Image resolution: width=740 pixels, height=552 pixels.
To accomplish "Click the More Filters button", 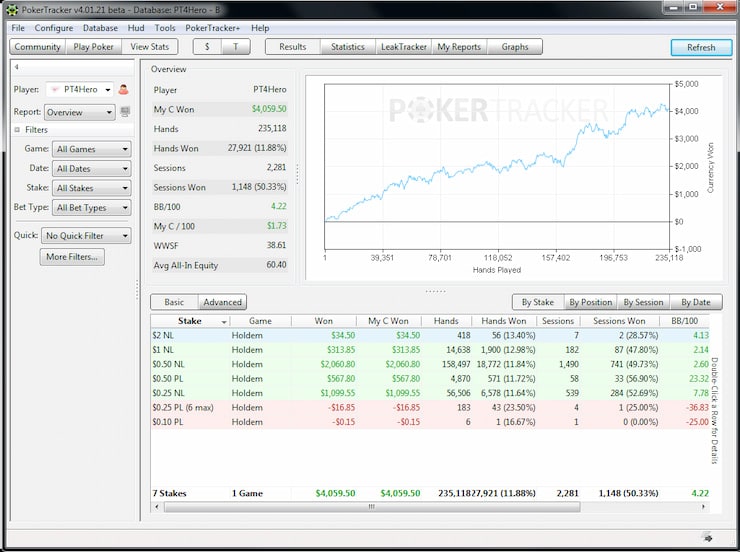I will [x=72, y=257].
